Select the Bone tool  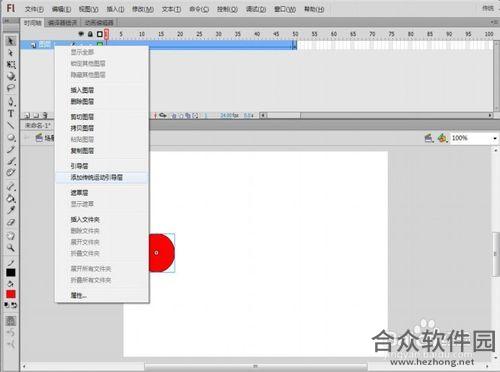click(11, 187)
